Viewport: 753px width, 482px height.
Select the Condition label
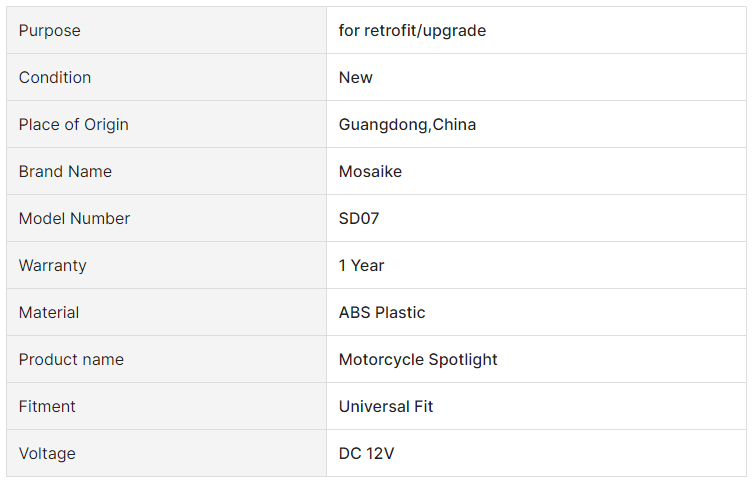[x=55, y=77]
